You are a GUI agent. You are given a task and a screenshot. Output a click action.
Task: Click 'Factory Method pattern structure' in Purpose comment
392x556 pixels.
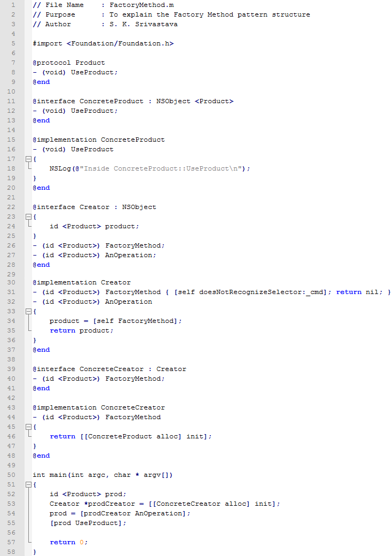[x=242, y=14]
